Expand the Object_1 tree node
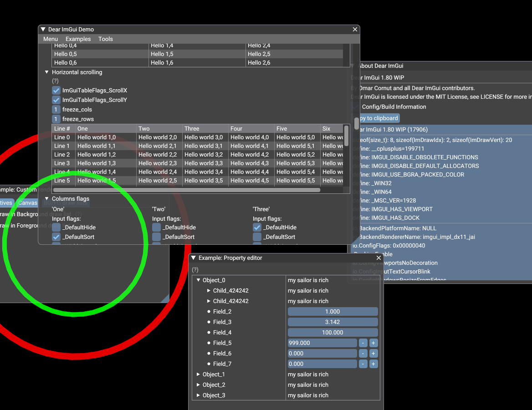The height and width of the screenshot is (410, 532). [x=199, y=375]
